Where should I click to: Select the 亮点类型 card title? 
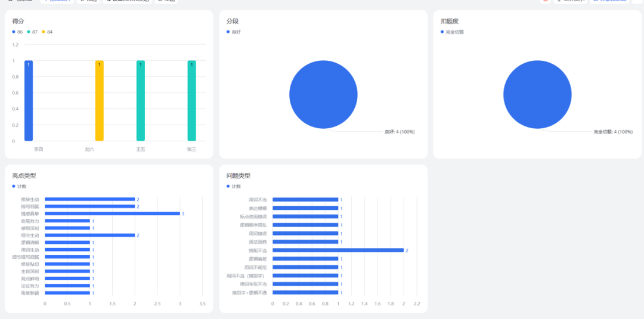(x=24, y=176)
